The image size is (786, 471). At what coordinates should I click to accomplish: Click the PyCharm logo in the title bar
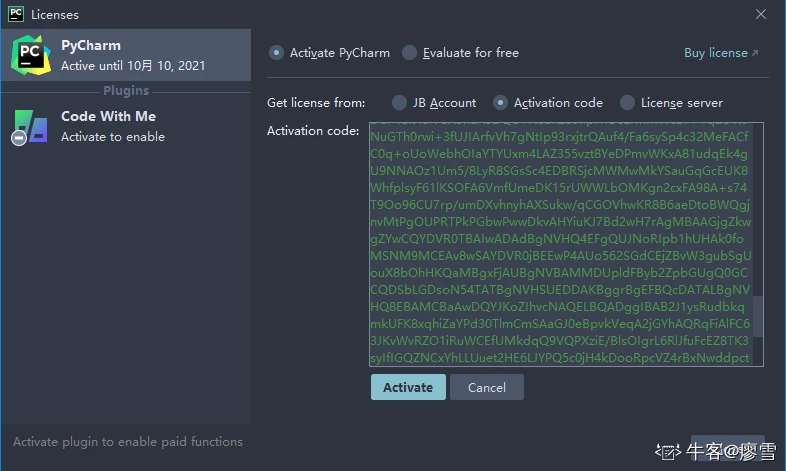pos(16,15)
